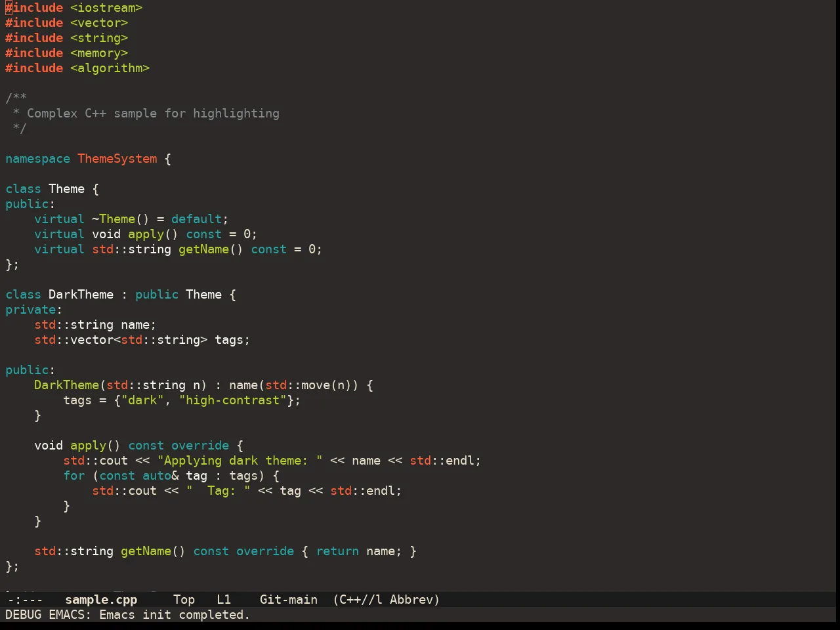The image size is (840, 630).
Task: Click the "dark" string literal
Action: tap(142, 400)
